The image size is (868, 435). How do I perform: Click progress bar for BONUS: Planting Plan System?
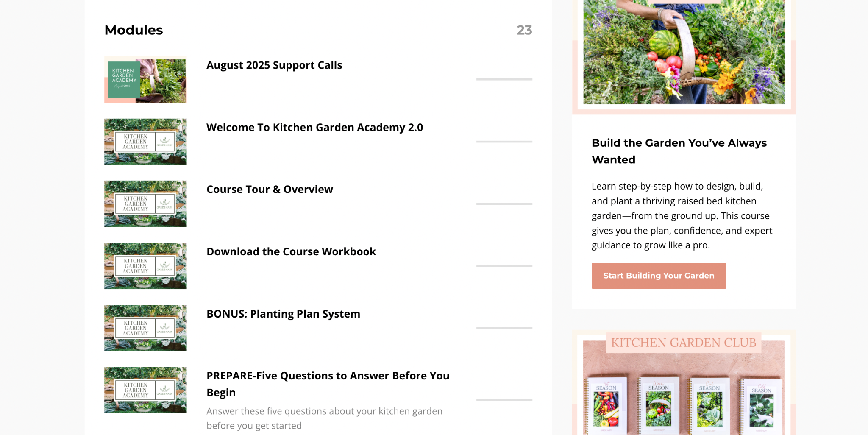(x=504, y=328)
